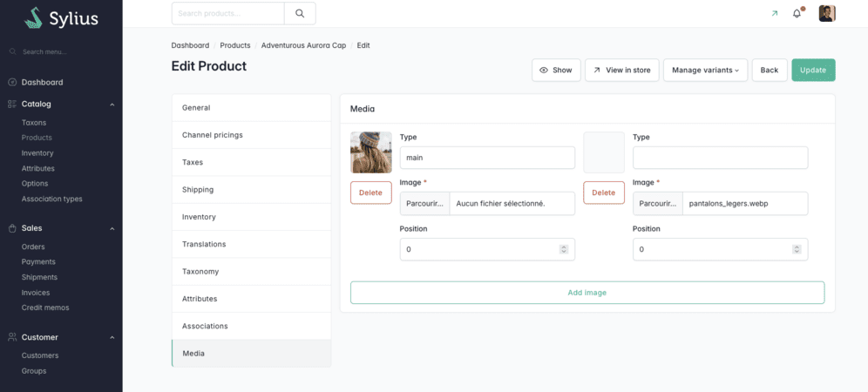Open the Taxes tab
Viewport: 868px width, 392px height.
[x=251, y=162]
